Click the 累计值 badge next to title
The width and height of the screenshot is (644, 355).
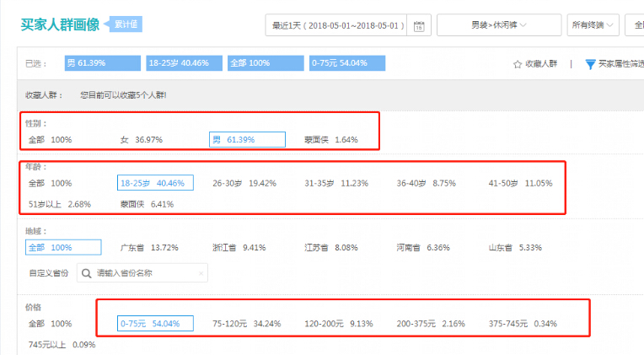(x=126, y=24)
